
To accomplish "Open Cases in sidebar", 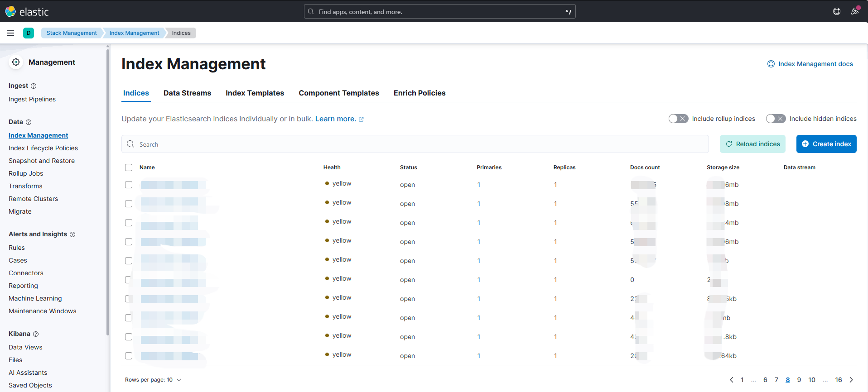I will click(18, 260).
